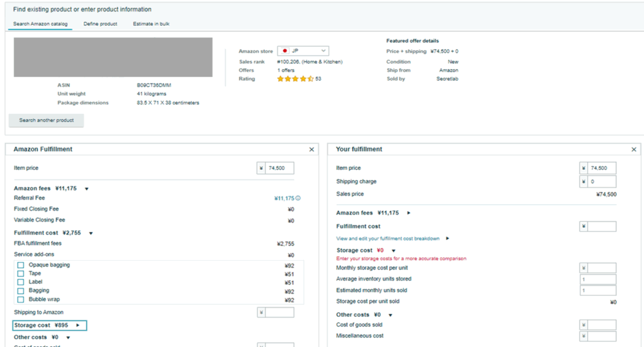Image resolution: width=644 pixels, height=347 pixels.
Task: Click the info icon beside Referral Fee
Action: click(x=297, y=198)
